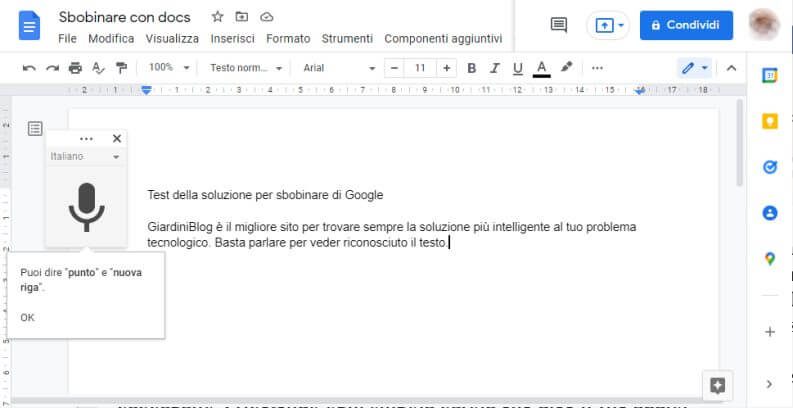Image resolution: width=793 pixels, height=408 pixels.
Task: Select the paint format tool
Action: 121,68
